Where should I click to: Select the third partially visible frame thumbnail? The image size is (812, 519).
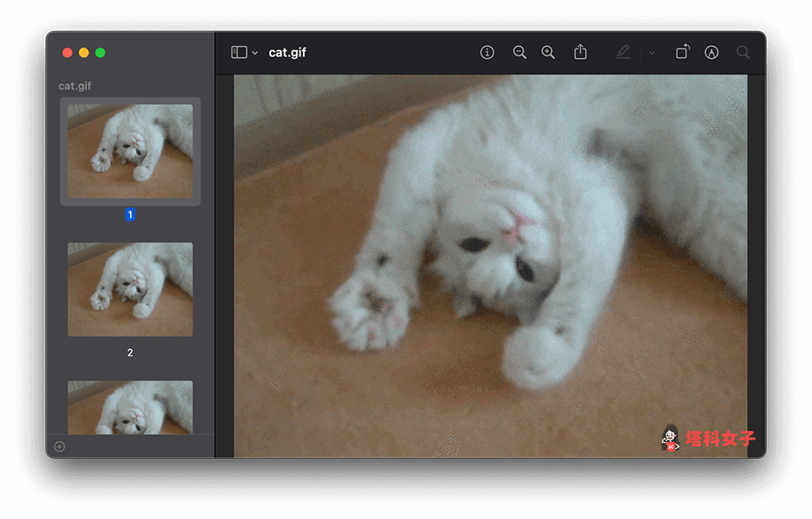(x=130, y=407)
